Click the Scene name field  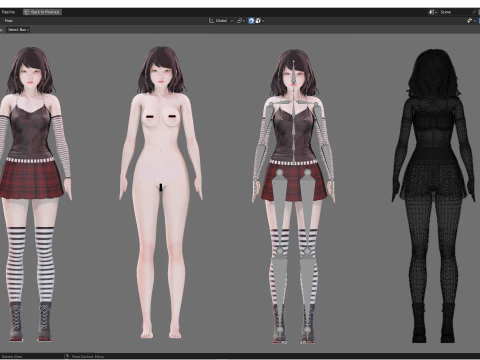pyautogui.click(x=454, y=12)
